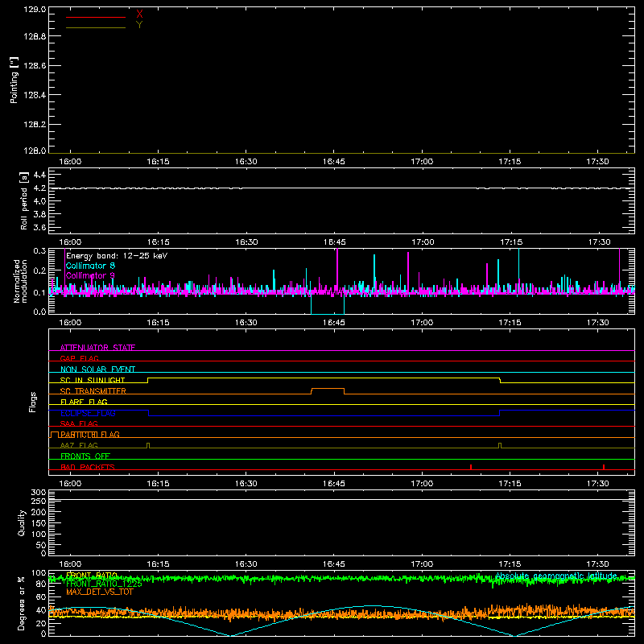Click the Pointing axis title
644x644 pixels.
[14, 80]
